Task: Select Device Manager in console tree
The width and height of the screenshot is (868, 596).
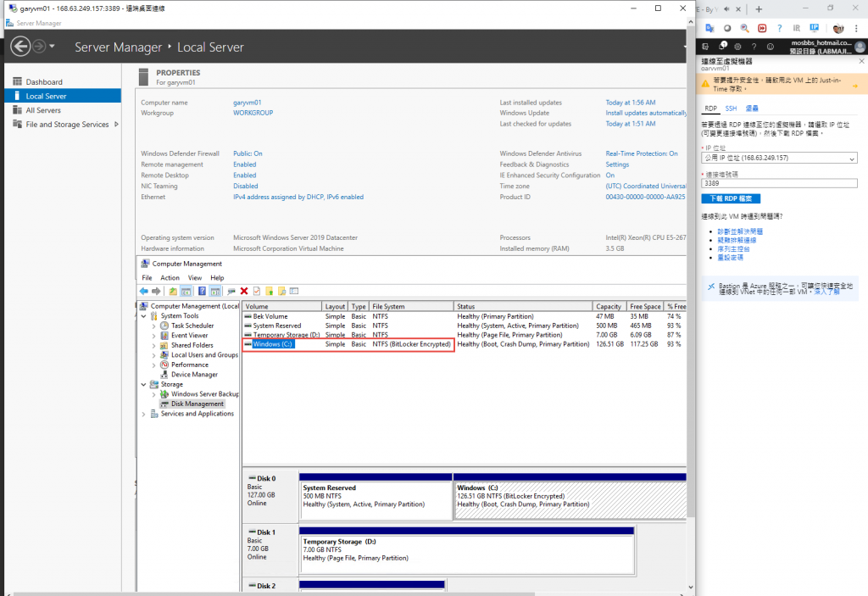Action: pyautogui.click(x=194, y=375)
